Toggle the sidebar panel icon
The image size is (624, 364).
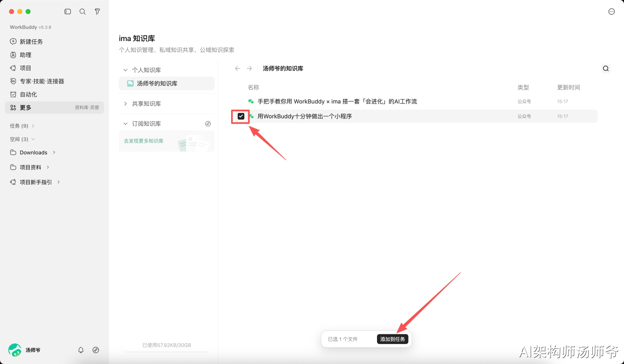tap(68, 12)
